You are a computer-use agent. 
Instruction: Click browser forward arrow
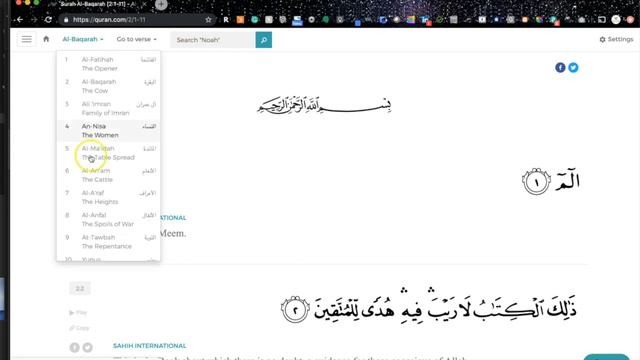34,19
